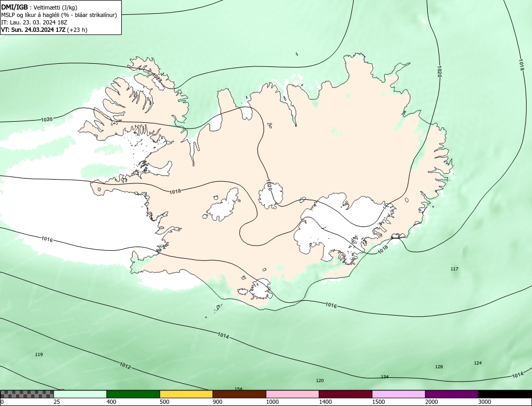Pick the maroon 1400–1500 legend swatch
The image size is (532, 406).
(345, 394)
